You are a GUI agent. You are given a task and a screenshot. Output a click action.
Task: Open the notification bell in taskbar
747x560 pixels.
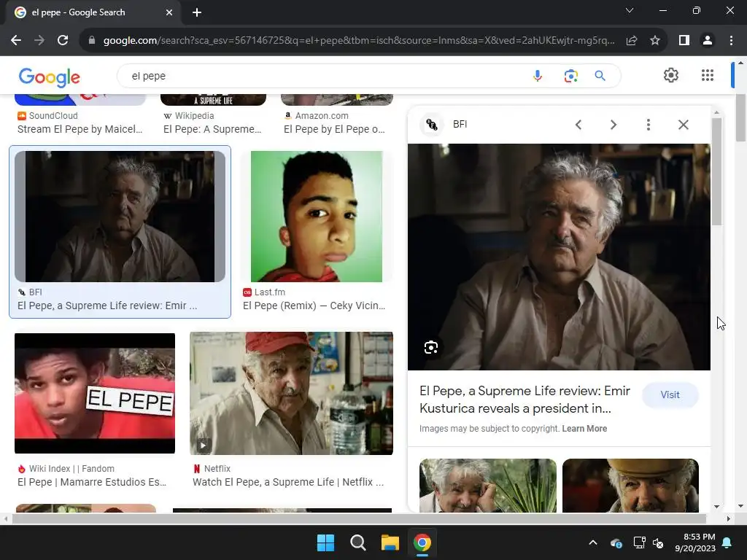click(x=727, y=542)
